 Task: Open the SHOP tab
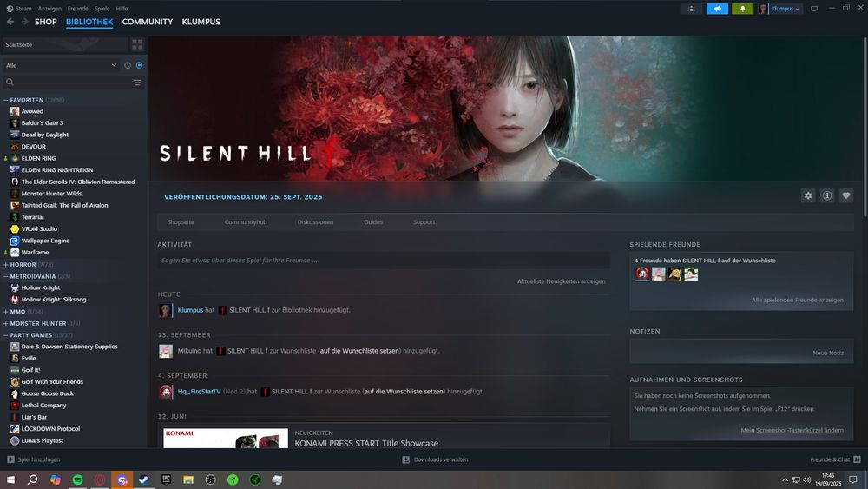[x=45, y=22]
